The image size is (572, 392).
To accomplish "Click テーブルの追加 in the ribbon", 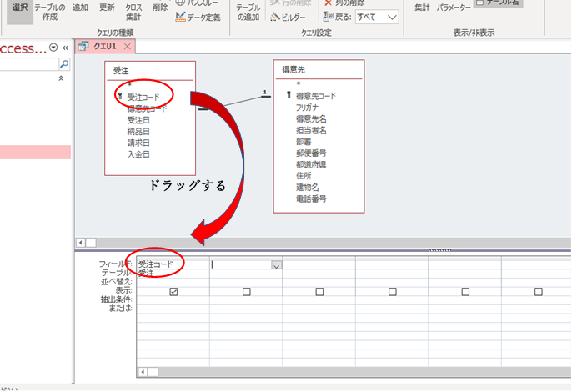I will 248,12.
